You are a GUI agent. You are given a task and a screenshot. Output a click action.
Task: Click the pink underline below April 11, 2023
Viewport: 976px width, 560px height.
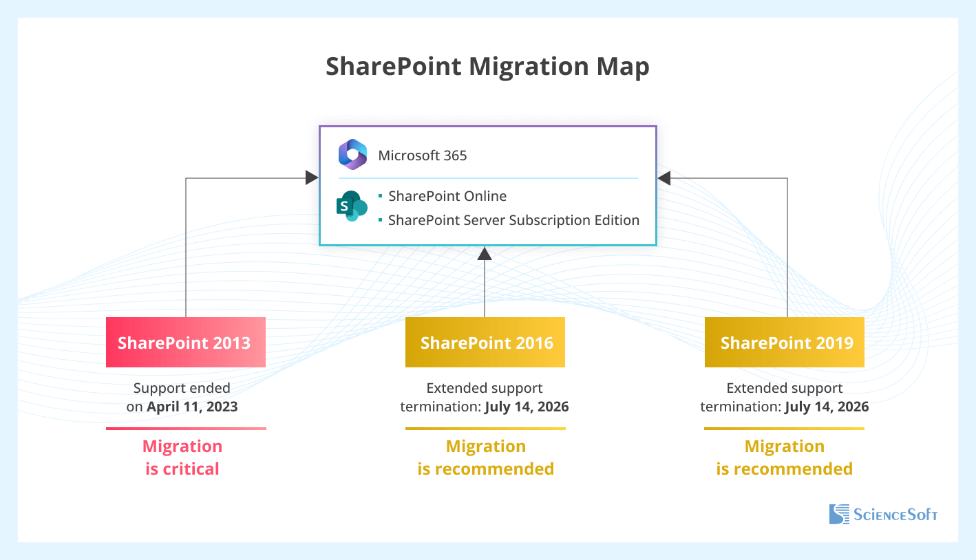tap(186, 429)
